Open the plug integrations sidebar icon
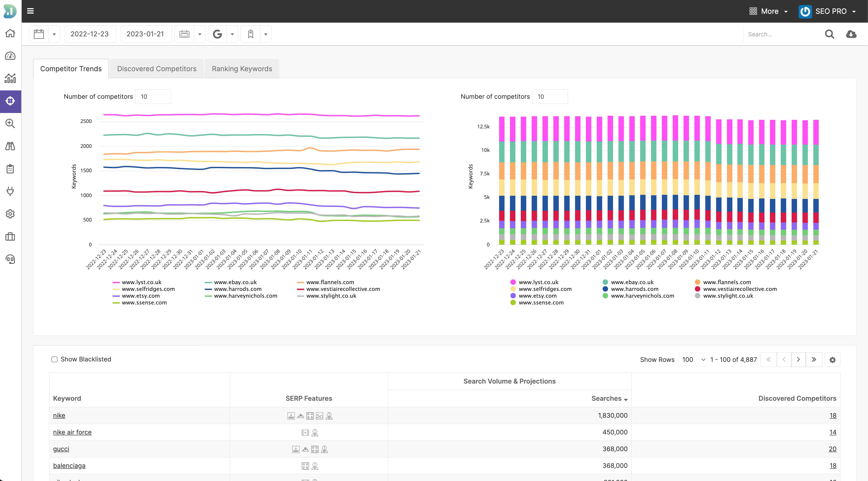Screen dimensions: 868x481 [10, 191]
